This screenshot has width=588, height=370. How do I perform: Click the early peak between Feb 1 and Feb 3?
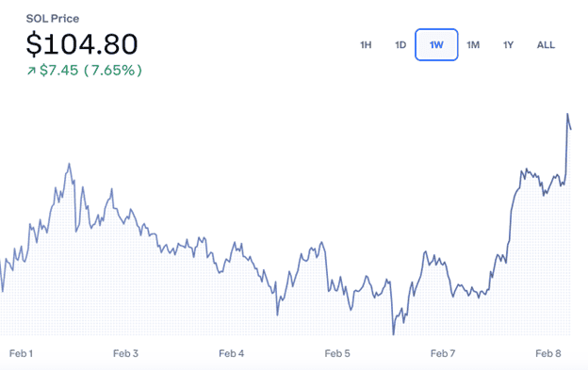[69, 164]
